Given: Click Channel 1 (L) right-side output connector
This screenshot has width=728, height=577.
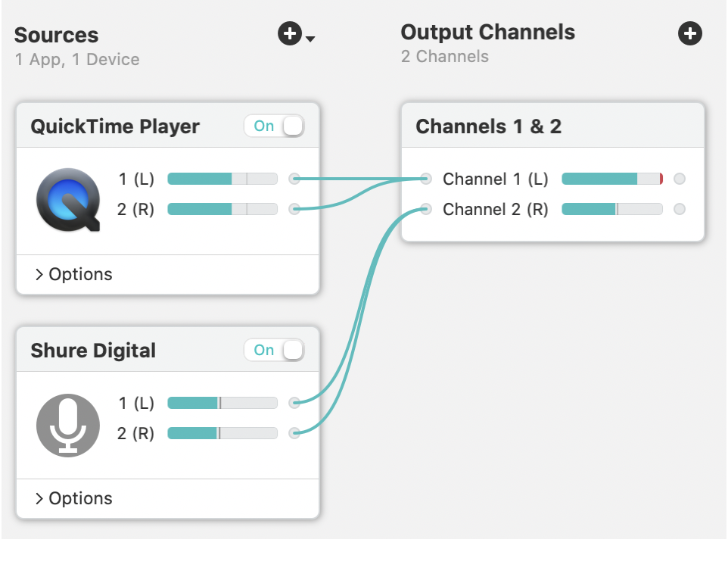Looking at the screenshot, I should click(680, 179).
